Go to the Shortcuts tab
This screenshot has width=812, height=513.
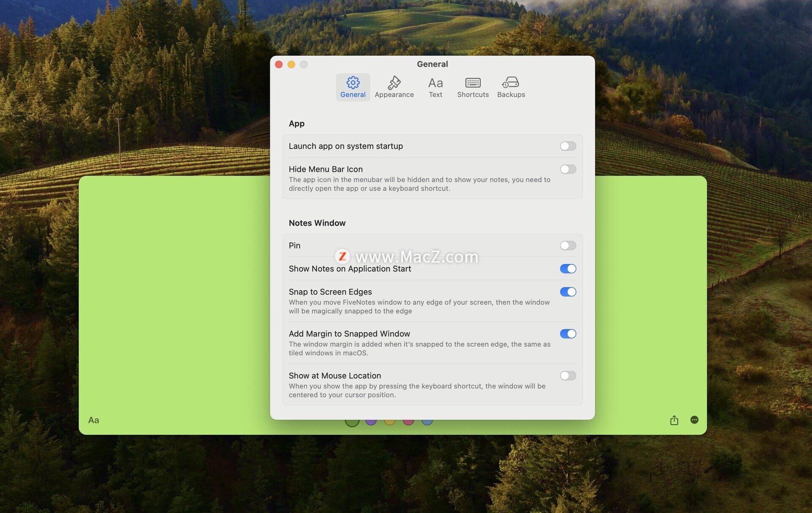[473, 87]
